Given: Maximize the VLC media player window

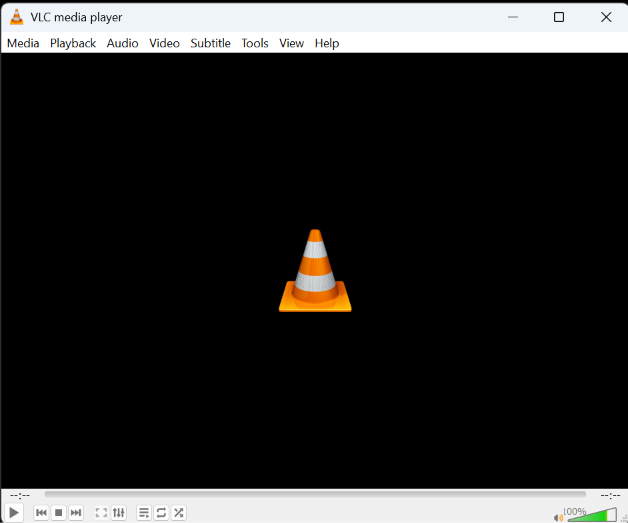Looking at the screenshot, I should 559,17.
